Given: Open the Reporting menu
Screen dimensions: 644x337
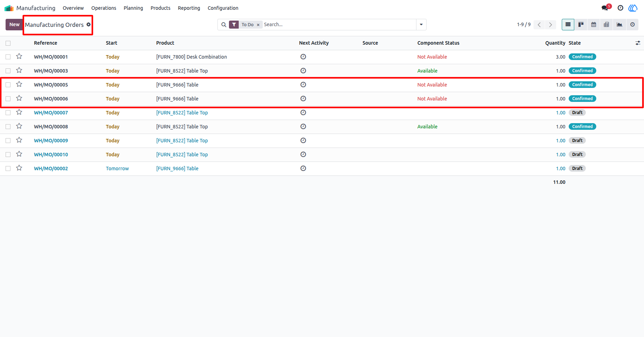Looking at the screenshot, I should pos(189,8).
